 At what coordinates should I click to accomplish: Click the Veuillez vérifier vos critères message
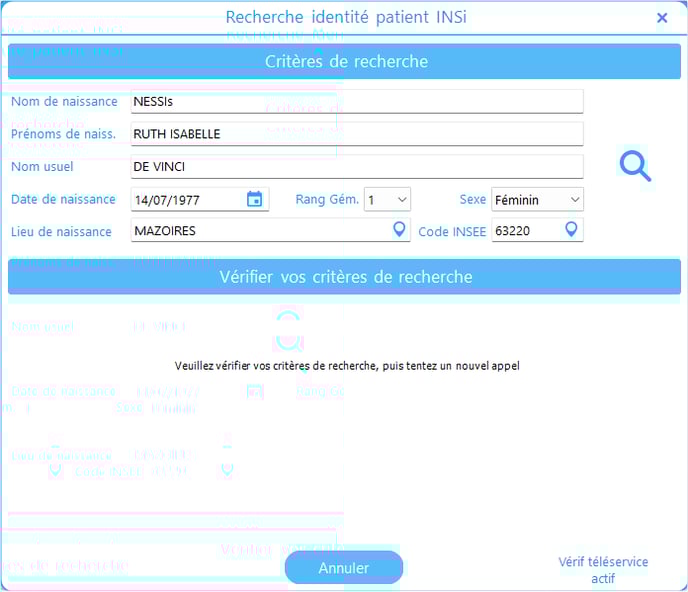pos(347,366)
